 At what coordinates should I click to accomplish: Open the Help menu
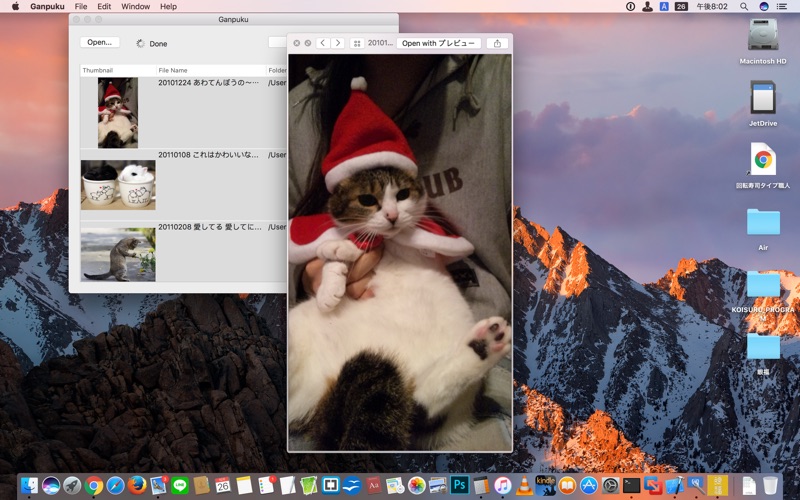pos(168,7)
